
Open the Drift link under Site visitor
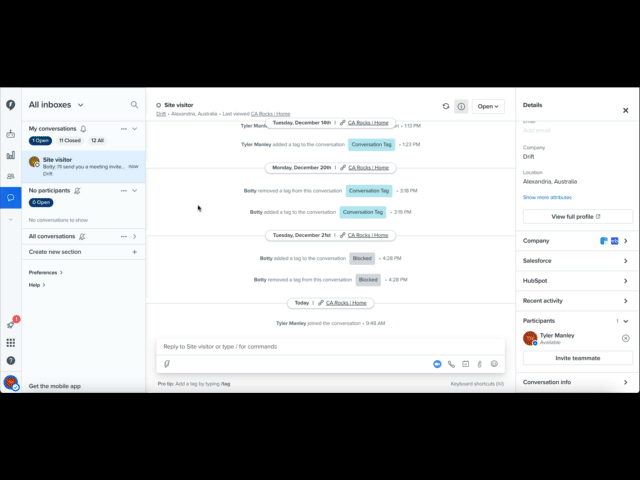click(161, 114)
